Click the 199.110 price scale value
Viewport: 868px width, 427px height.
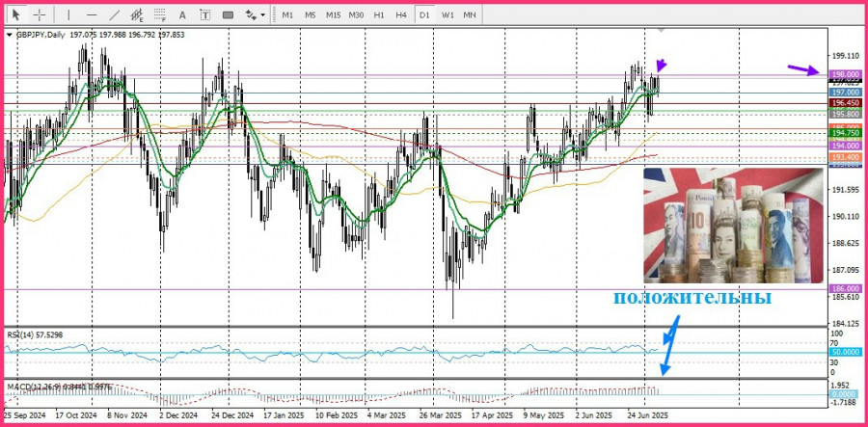pyautogui.click(x=845, y=56)
